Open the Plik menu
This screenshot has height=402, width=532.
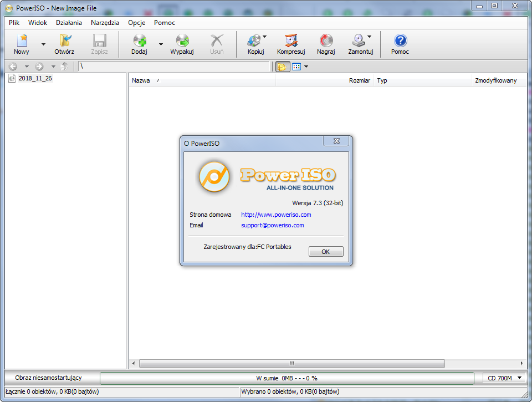pyautogui.click(x=14, y=23)
